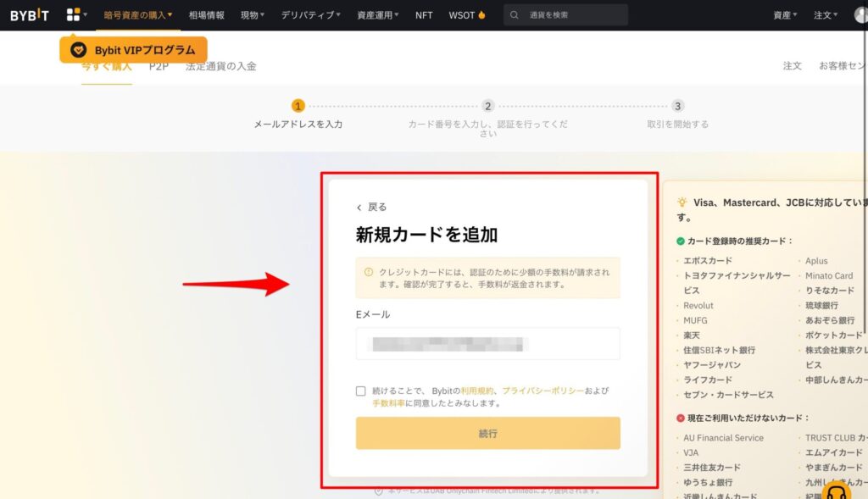Screen dimensions: 868x499
Task: Click green check recommended cards icon
Action: pyautogui.click(x=681, y=241)
